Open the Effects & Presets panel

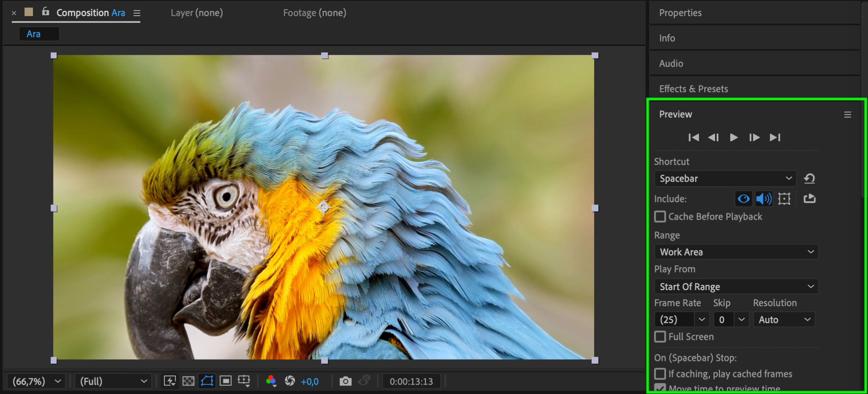[693, 89]
